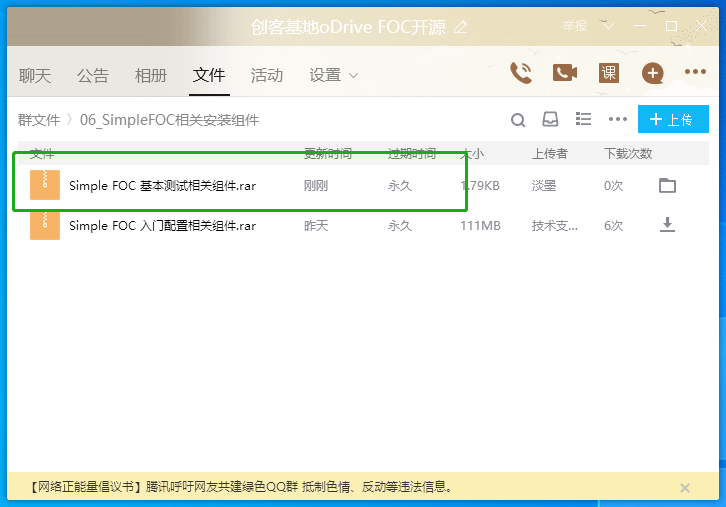Image resolution: width=726 pixels, height=507 pixels.
Task: Open folder of 基本测试相关组件.rar
Action: 667,185
